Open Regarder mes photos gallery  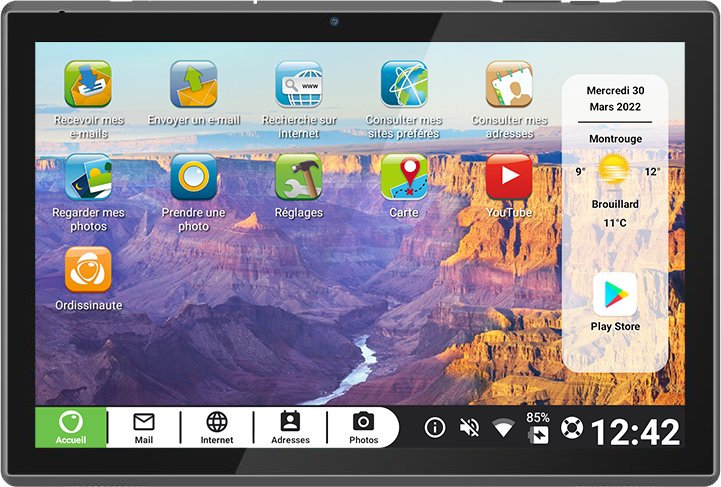(x=88, y=178)
